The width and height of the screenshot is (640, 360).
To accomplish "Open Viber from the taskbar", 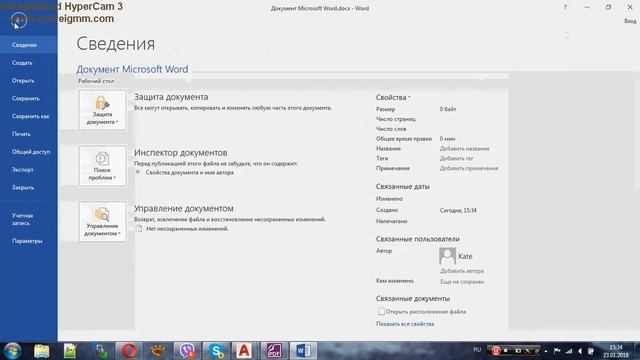I will point(187,351).
